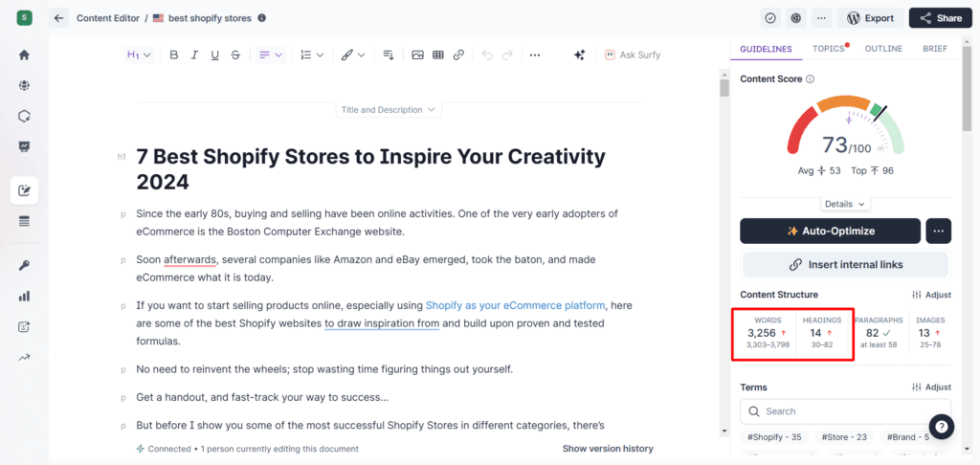Switch to the Outline tab
The image size is (980, 465).
[x=883, y=49]
